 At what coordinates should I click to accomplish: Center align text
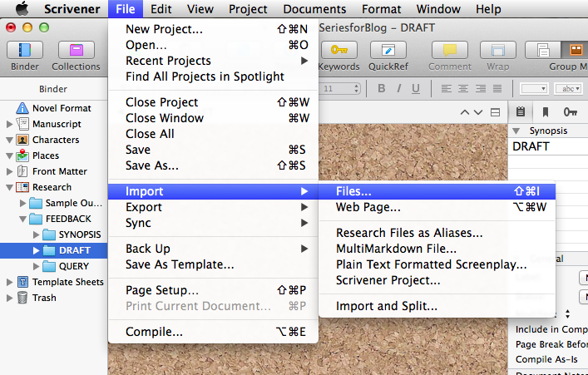pyautogui.click(x=463, y=88)
